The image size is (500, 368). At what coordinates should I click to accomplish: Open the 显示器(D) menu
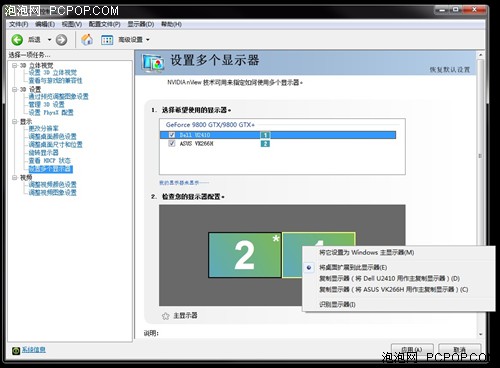tap(141, 24)
